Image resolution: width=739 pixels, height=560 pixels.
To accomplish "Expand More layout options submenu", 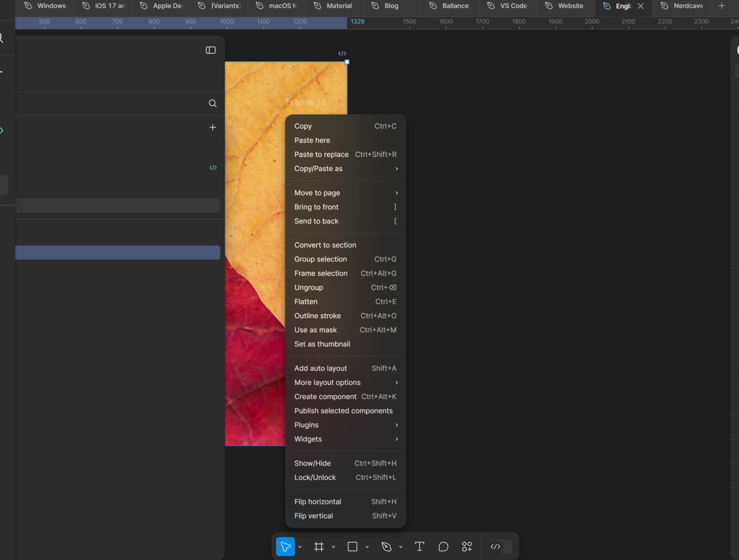I will coord(345,382).
